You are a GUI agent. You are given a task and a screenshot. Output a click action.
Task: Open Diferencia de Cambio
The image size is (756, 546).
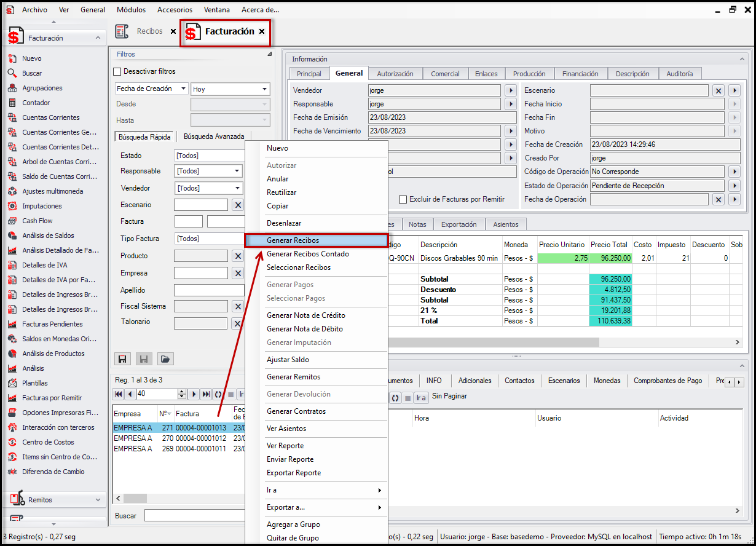(53, 472)
